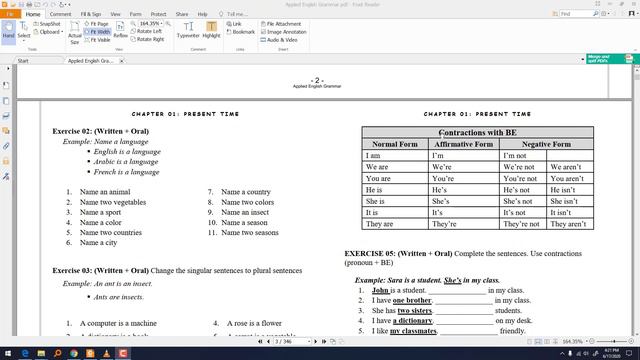640x360 pixels.
Task: Click the Tell me search box
Action: click(233, 14)
